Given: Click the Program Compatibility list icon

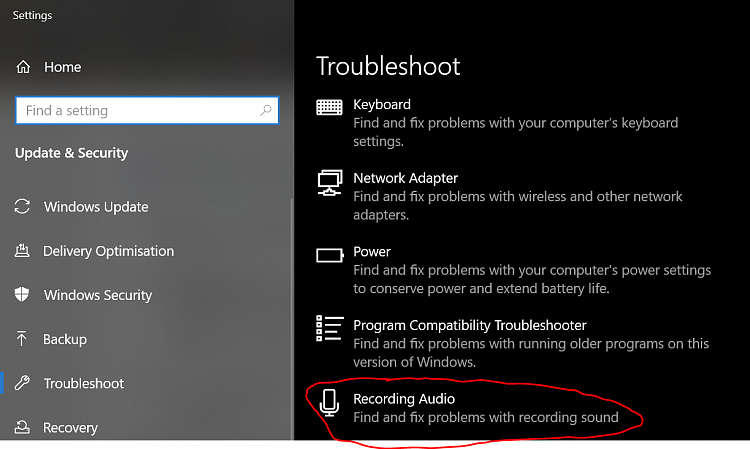Looking at the screenshot, I should tap(329, 328).
